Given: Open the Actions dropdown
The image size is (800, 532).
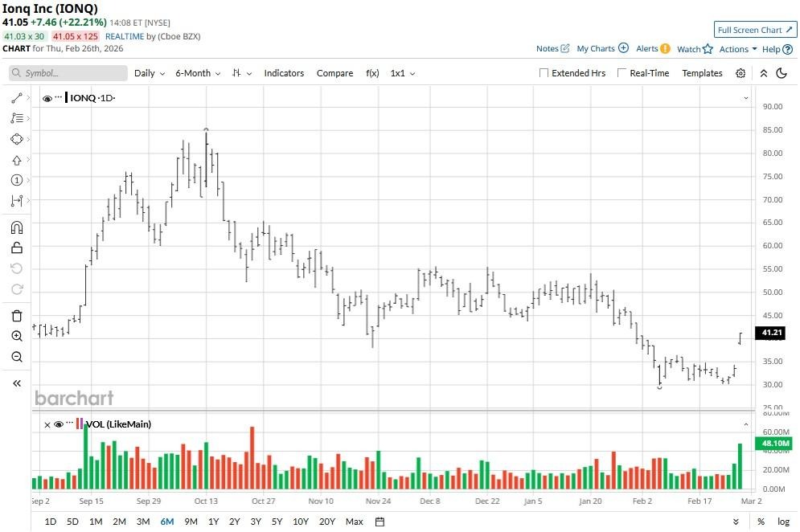Looking at the screenshot, I should point(738,49).
